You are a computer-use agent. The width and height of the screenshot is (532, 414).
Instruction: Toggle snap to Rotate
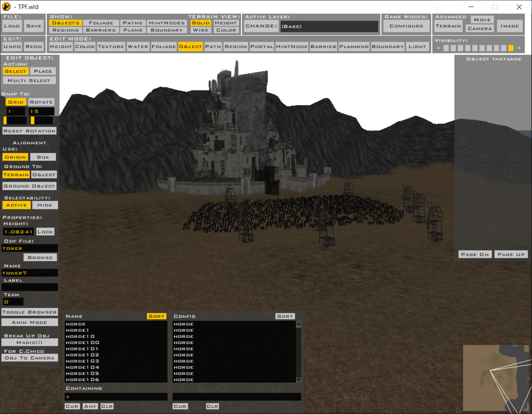coord(41,102)
